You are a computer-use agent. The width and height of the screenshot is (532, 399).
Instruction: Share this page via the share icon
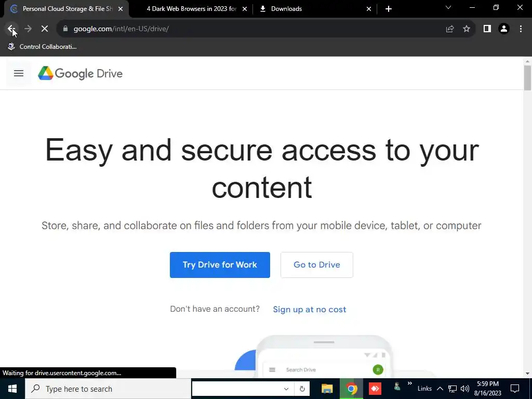450,29
